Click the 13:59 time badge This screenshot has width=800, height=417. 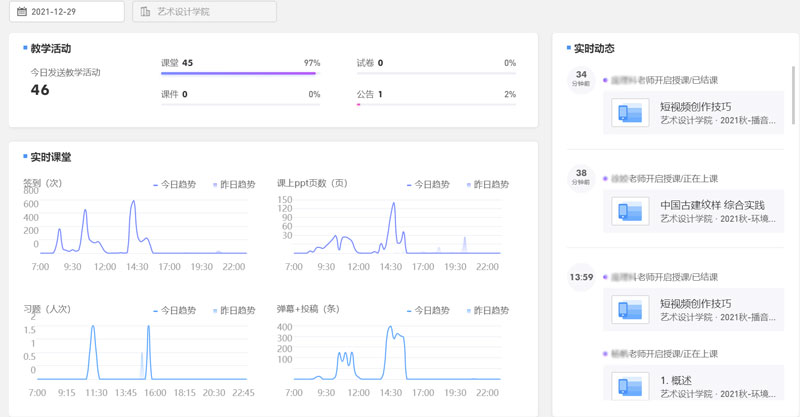581,276
